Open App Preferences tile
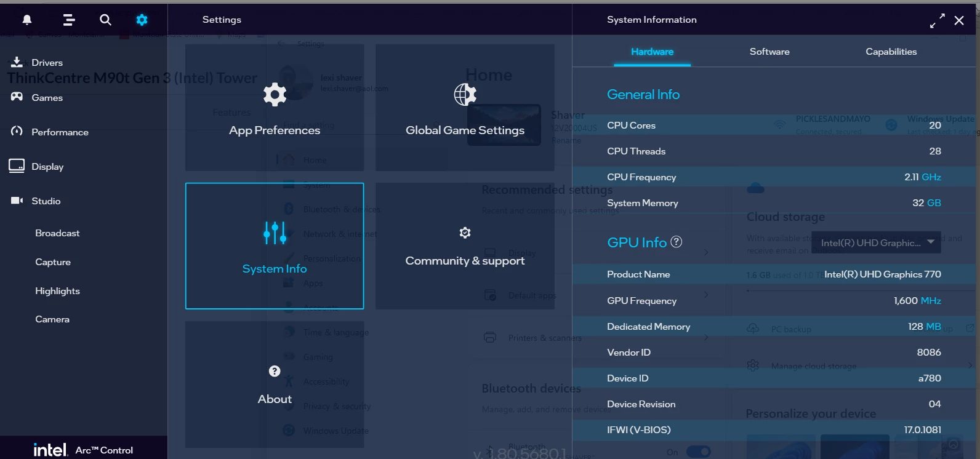 275,108
